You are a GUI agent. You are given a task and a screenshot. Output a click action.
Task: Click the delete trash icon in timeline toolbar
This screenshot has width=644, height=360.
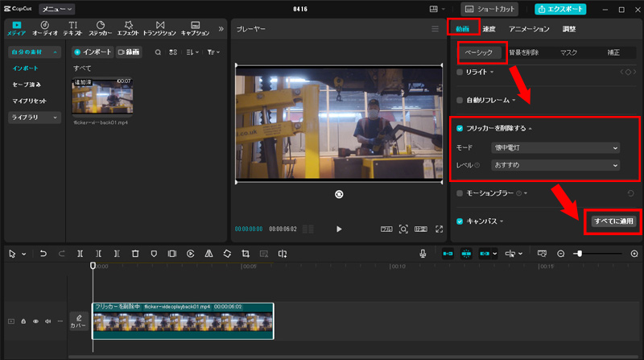134,254
